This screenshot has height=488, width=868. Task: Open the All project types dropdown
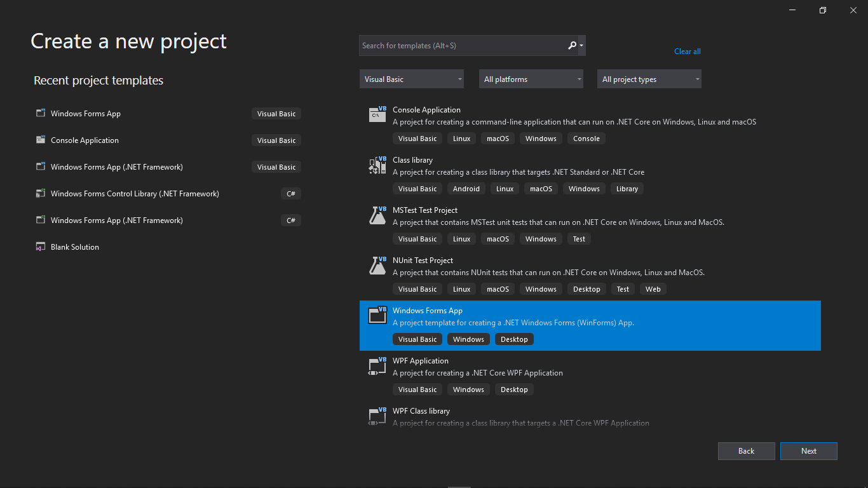tap(649, 79)
